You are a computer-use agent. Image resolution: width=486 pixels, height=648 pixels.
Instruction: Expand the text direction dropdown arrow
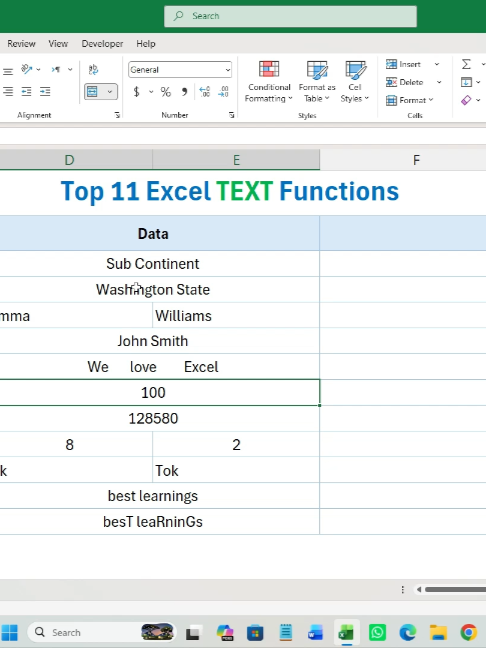(70, 69)
